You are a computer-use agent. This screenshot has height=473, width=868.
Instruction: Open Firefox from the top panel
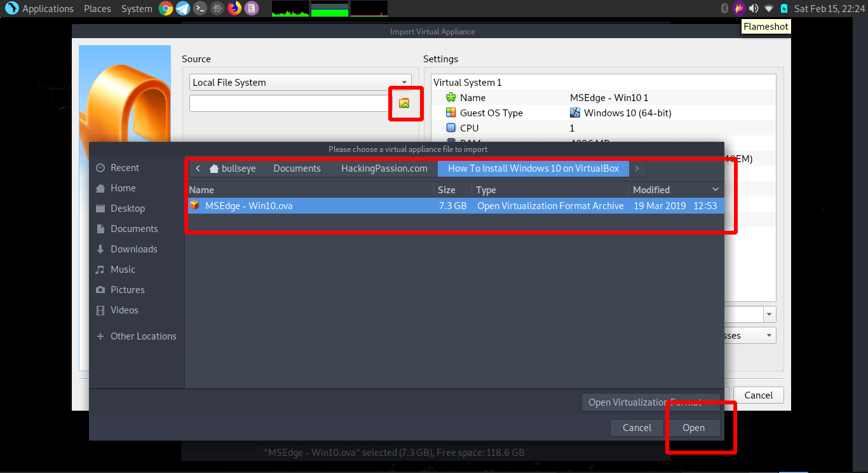pos(234,8)
